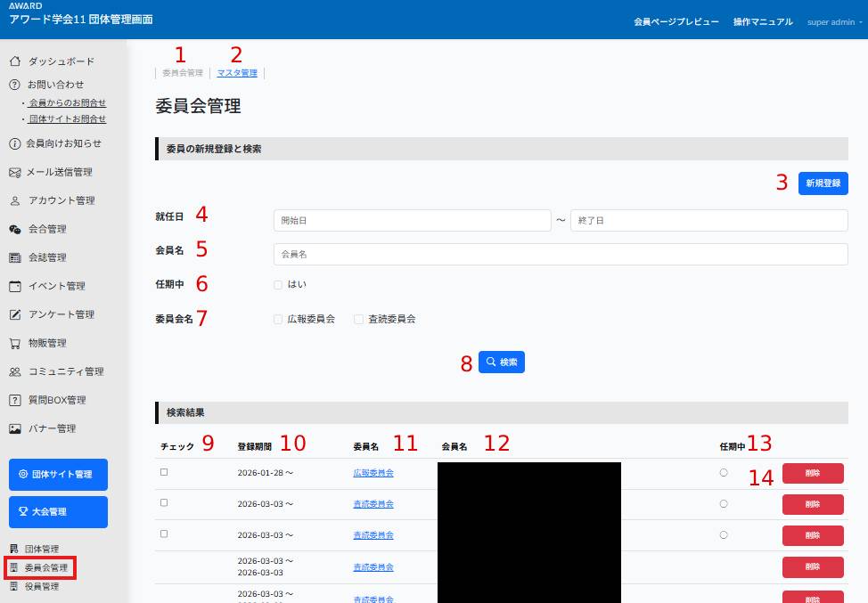Image resolution: width=868 pixels, height=603 pixels.
Task: Delete the first search result row
Action: coord(812,474)
